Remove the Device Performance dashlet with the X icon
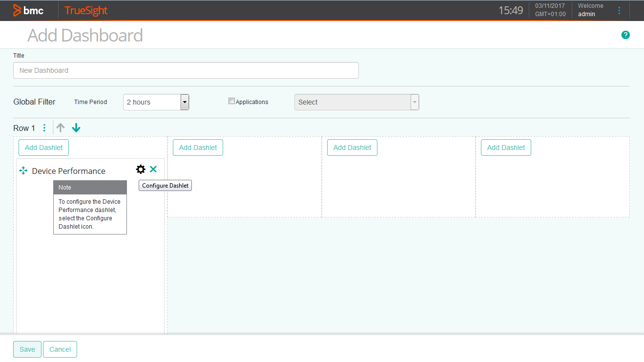The image size is (644, 362). (x=153, y=169)
